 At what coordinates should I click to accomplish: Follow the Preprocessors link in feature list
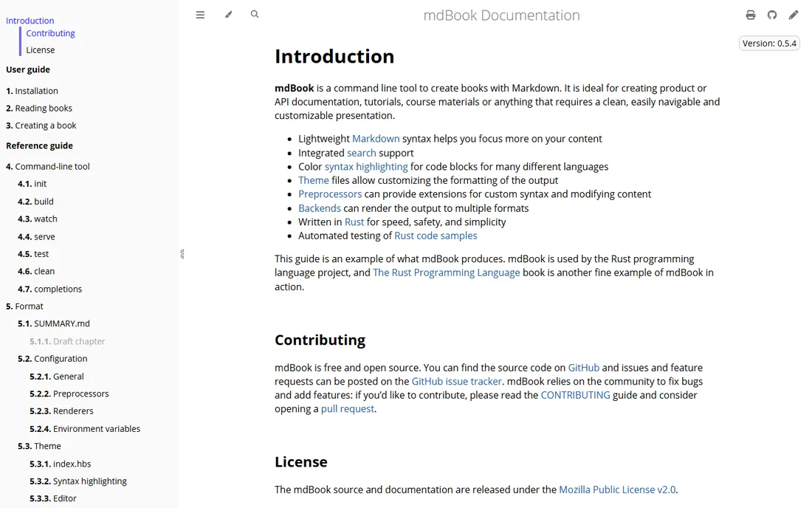pyautogui.click(x=330, y=194)
